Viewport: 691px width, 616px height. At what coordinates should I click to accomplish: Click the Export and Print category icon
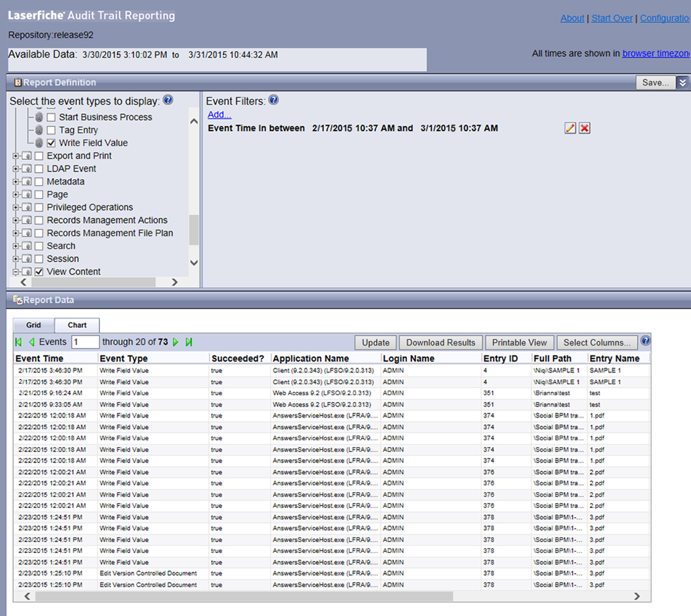27,156
